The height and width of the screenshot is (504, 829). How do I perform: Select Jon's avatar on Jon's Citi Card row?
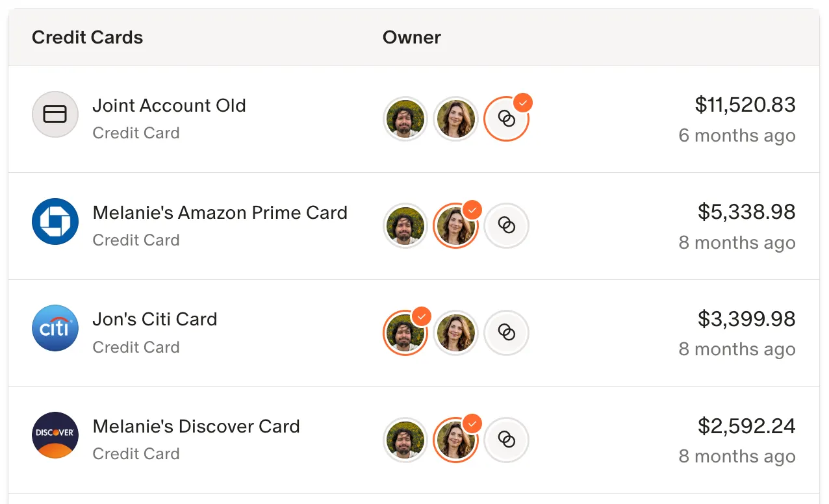pyautogui.click(x=405, y=333)
